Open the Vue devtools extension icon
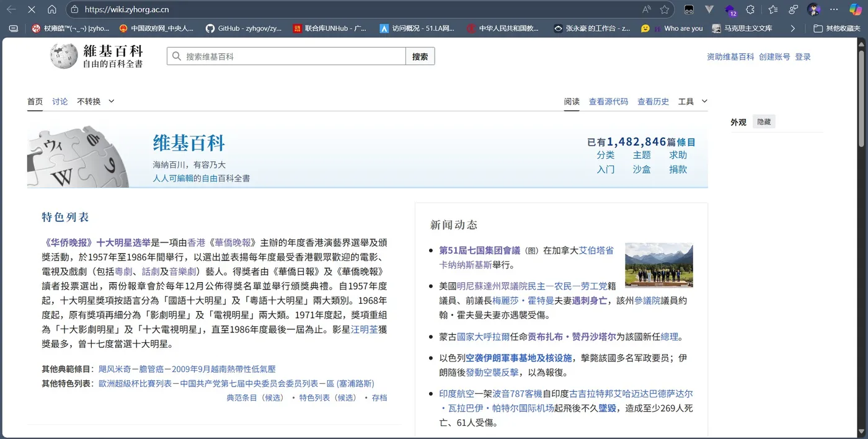Screen dimensions: 868x439 click(x=709, y=9)
